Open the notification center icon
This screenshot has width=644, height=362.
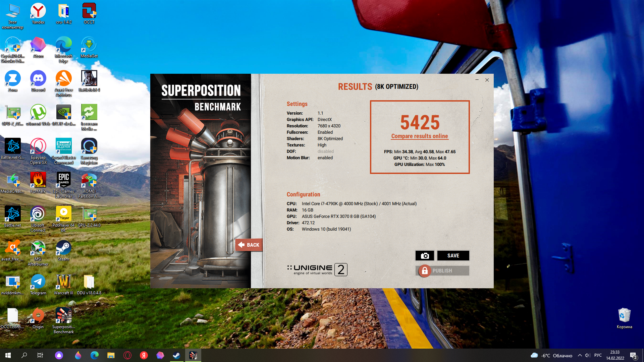click(x=633, y=355)
